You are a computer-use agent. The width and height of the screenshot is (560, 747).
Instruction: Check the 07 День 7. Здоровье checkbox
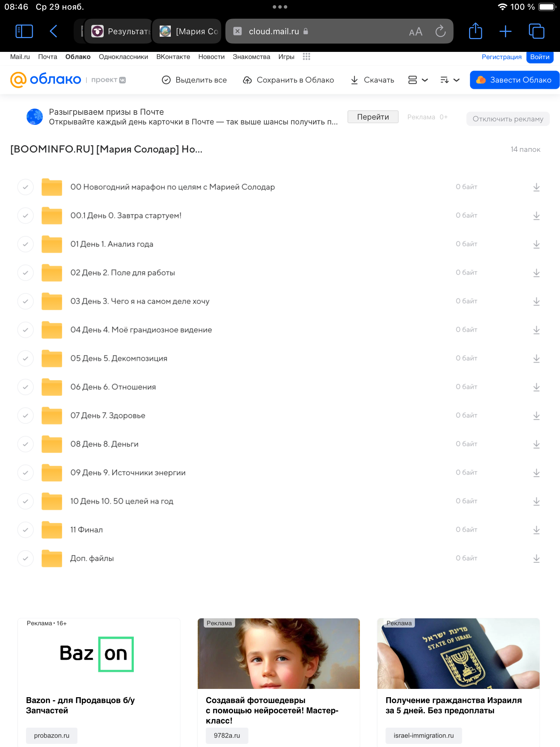tap(26, 416)
